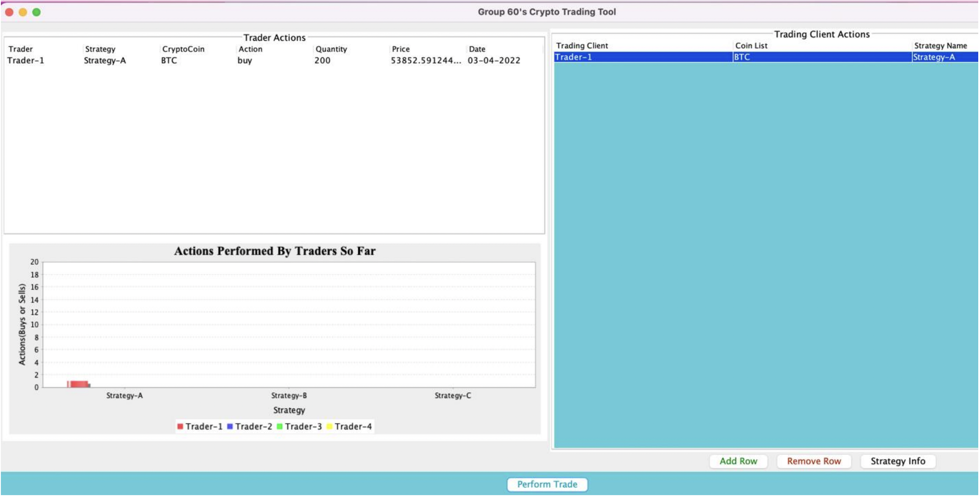Screen dimensions: 980x496
Task: Select the Trader-1 row in Trader Actions
Action: 25,60
